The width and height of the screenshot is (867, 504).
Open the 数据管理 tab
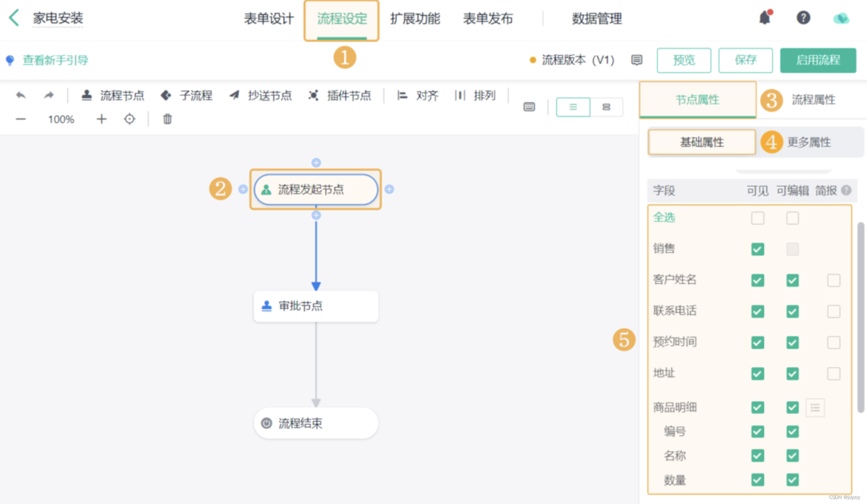pyautogui.click(x=597, y=19)
